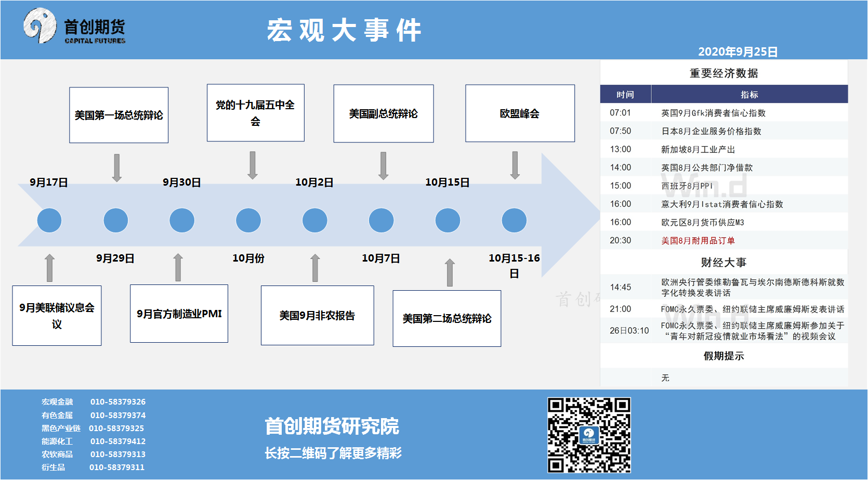Select the 9月29日 timeline dot
Image resolution: width=868 pixels, height=480 pixels.
point(116,220)
